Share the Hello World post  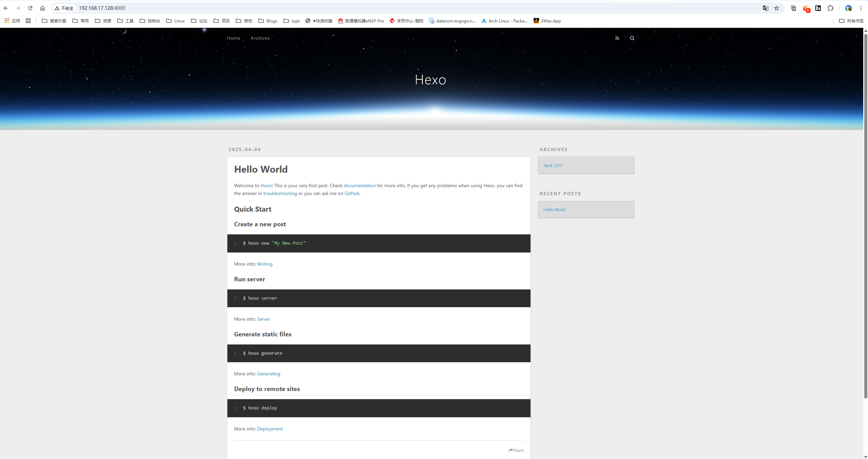[516, 450]
